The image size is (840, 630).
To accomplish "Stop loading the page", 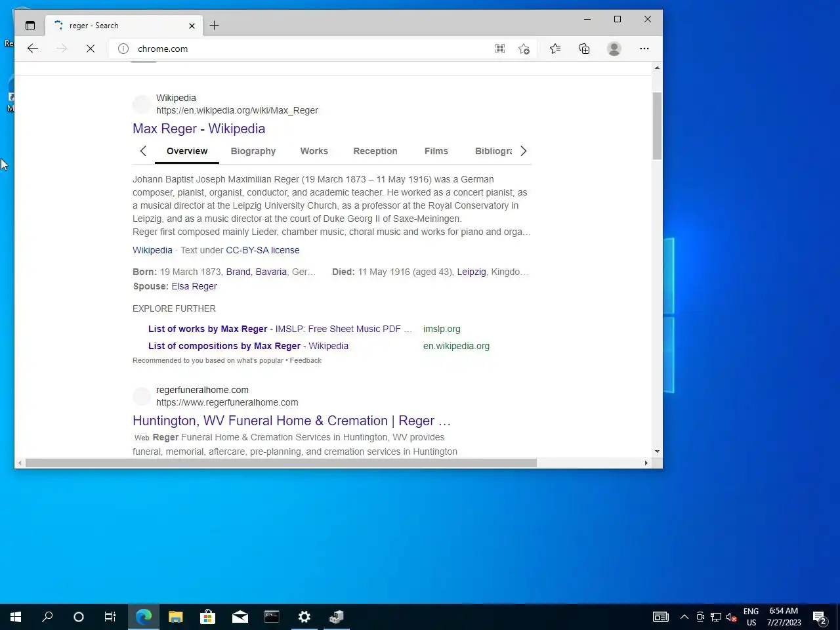I will (x=91, y=49).
